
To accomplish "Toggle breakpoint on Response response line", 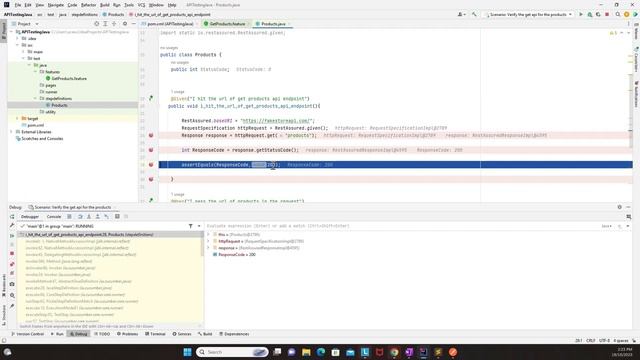I will click(151, 135).
